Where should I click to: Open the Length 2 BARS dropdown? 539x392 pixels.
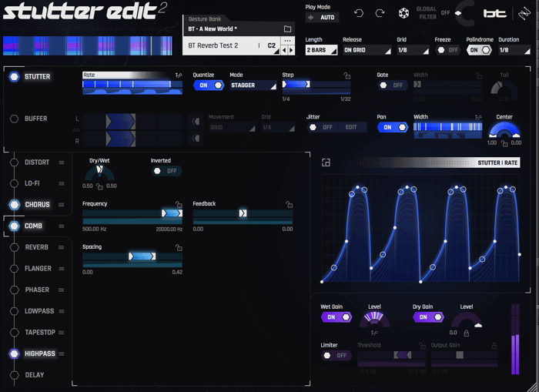[x=321, y=50]
